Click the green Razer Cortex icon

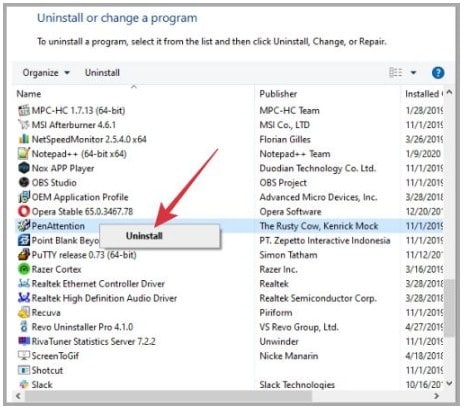[24, 269]
